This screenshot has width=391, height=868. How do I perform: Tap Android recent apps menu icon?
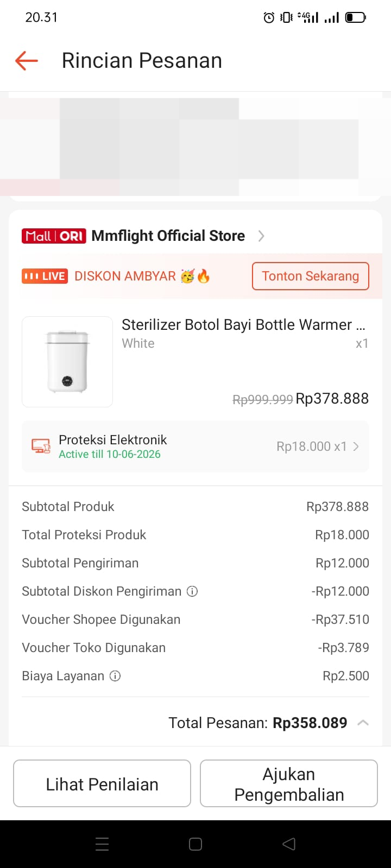tap(102, 844)
